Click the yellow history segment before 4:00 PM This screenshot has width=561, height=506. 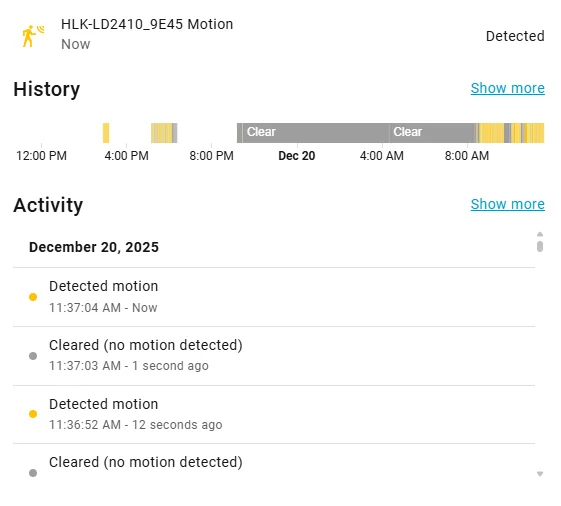point(106,133)
